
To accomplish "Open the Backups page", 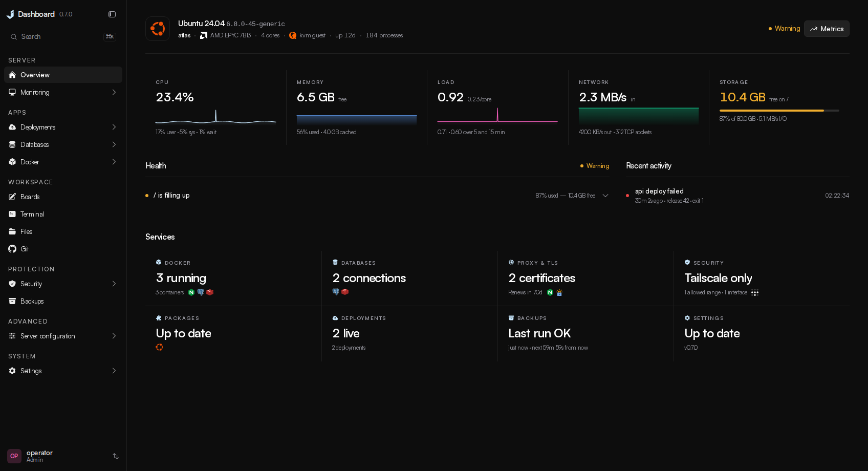I will [x=63, y=301].
